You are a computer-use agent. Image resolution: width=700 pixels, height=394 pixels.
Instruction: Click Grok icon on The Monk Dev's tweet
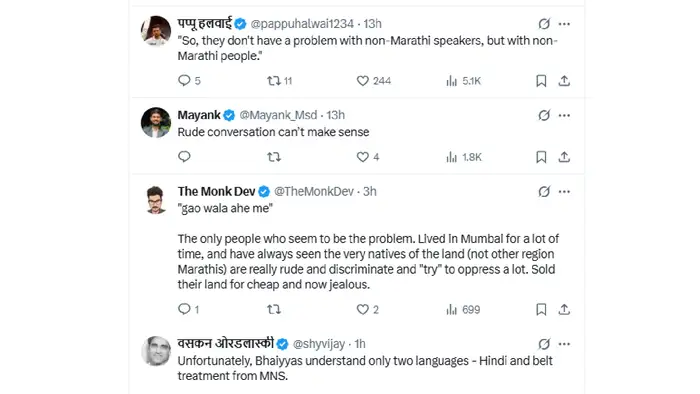(544, 191)
